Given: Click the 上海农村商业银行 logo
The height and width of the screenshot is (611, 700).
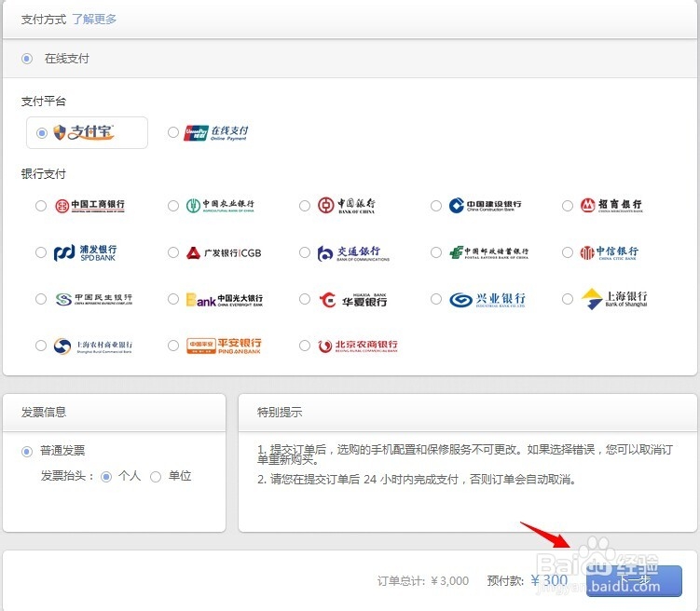Looking at the screenshot, I should [x=93, y=346].
